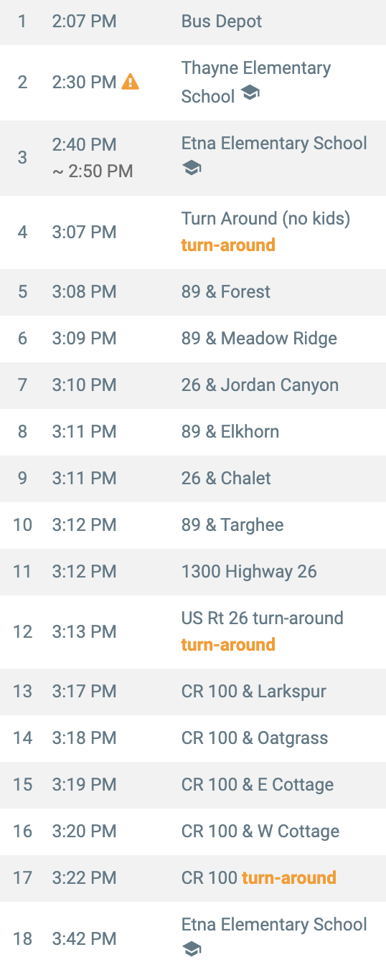Click the turn-around tag under US Rt 26
The image size is (386, 980).
click(228, 644)
